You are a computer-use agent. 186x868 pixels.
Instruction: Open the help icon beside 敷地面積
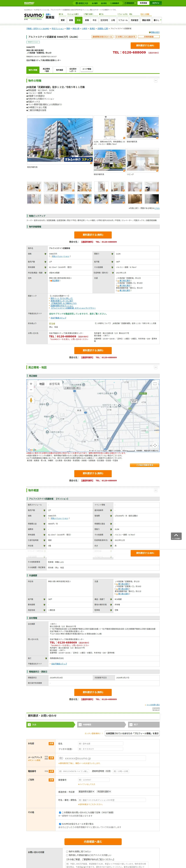pyautogui.click(x=44, y=605)
